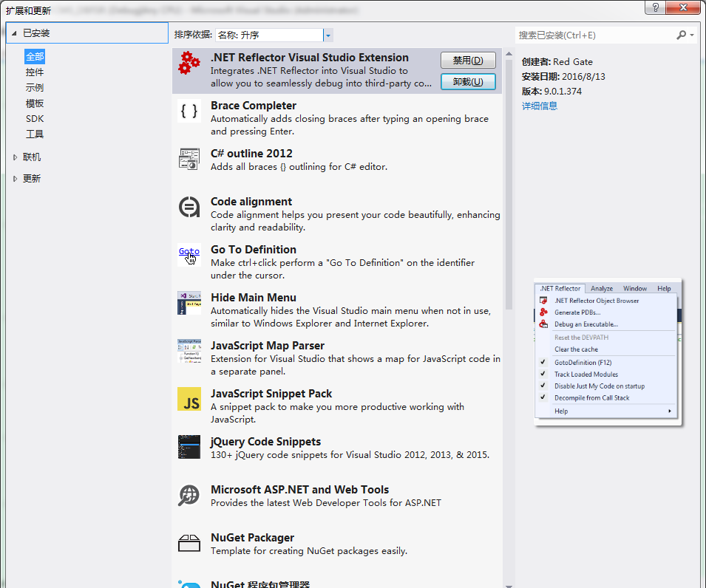706x588 pixels.
Task: Click the Microsoft ASP.NET and Web Tools icon
Action: click(189, 495)
